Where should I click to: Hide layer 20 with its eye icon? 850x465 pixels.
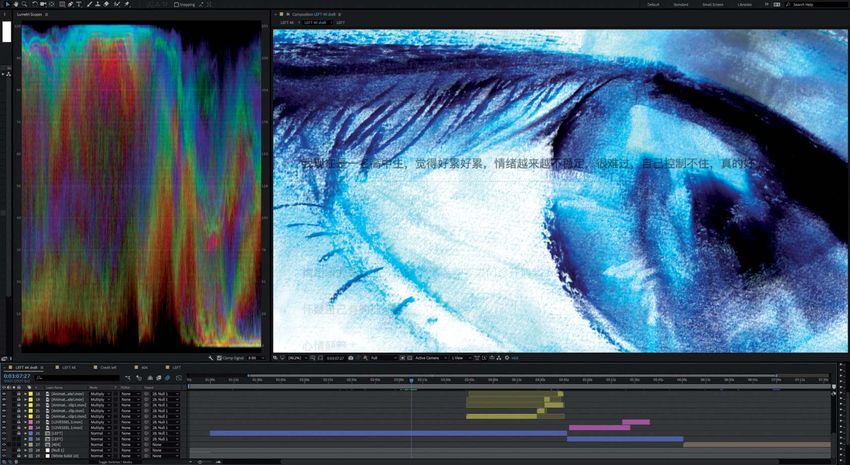4,405
